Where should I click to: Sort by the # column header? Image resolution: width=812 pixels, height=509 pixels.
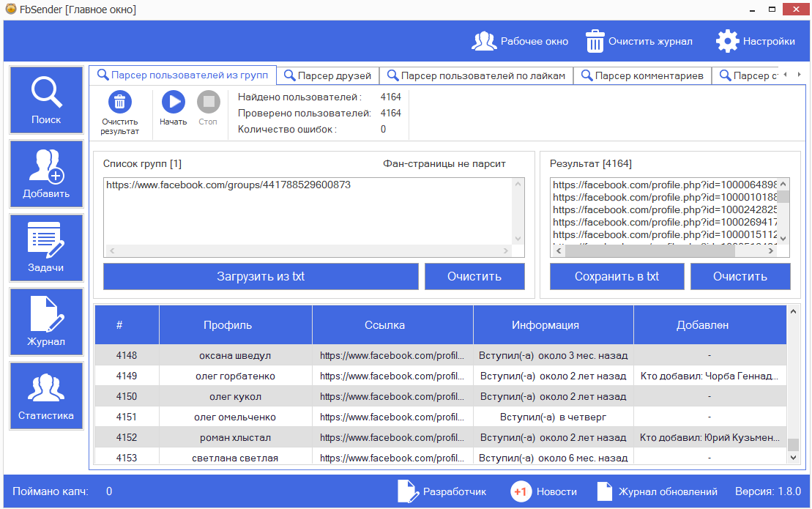point(127,325)
